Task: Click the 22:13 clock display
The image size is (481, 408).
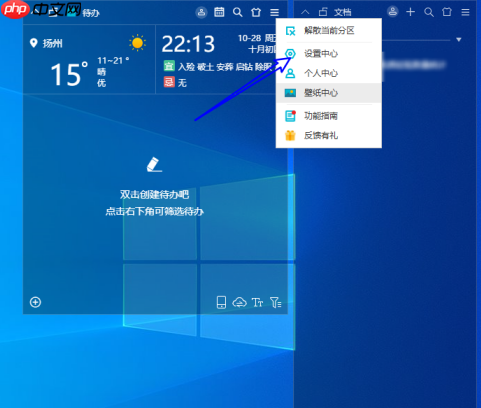Action: pos(188,44)
